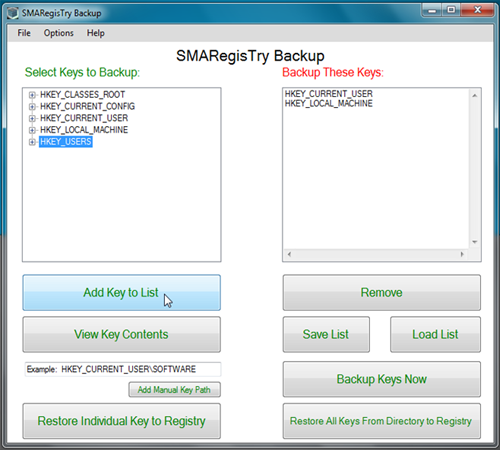This screenshot has height=450, width=500.
Task: Expand the HKEY_CURRENT_CONFIG tree node
Action: coord(32,107)
